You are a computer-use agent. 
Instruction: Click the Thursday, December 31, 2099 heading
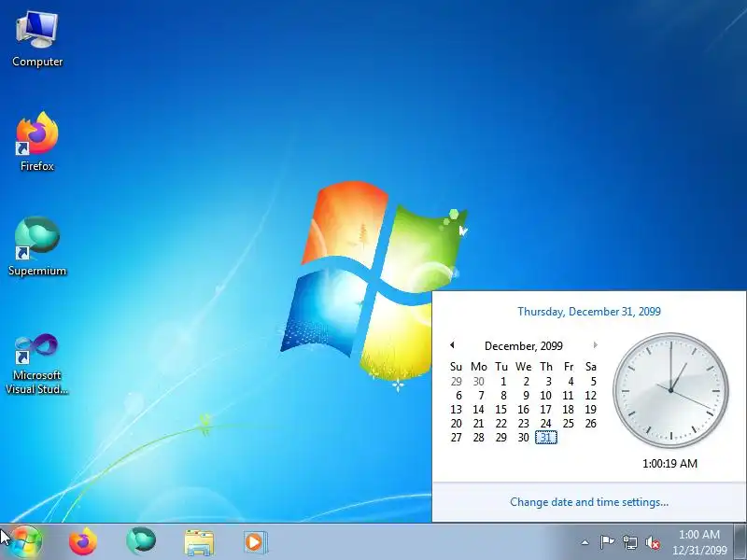589,312
